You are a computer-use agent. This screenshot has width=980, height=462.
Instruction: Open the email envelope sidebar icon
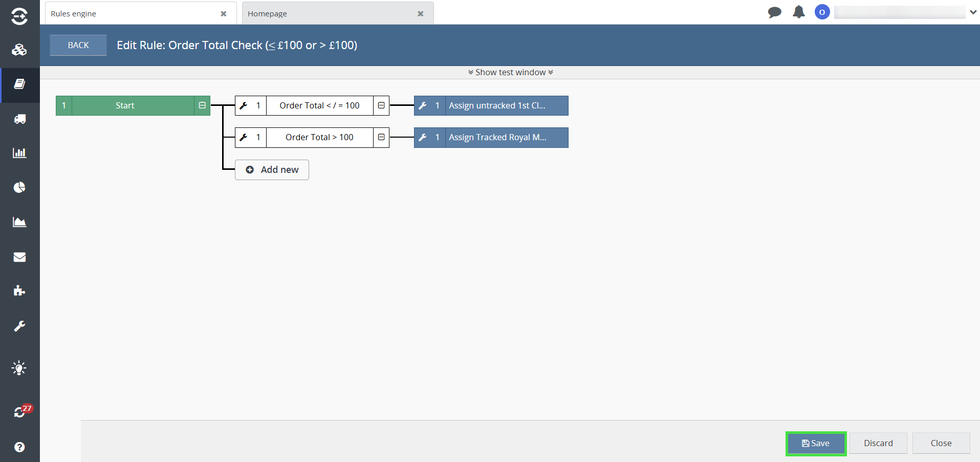19,257
